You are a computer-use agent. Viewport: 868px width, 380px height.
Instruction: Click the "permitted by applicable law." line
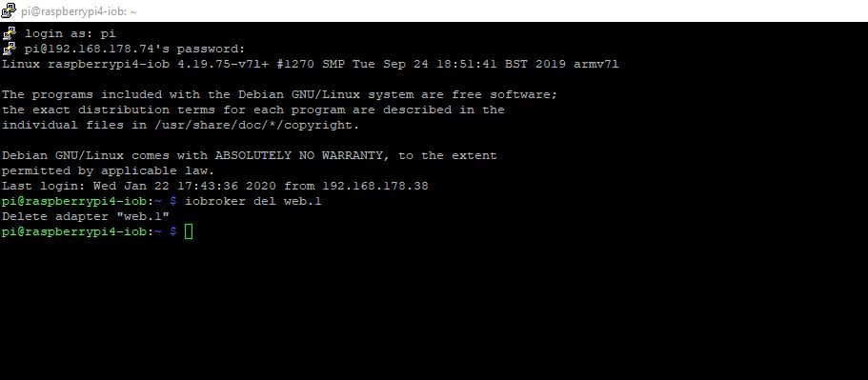tap(108, 170)
